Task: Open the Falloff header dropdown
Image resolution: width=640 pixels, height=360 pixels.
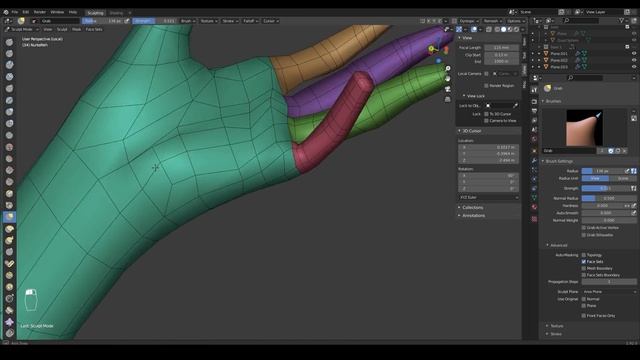Action: [251, 21]
